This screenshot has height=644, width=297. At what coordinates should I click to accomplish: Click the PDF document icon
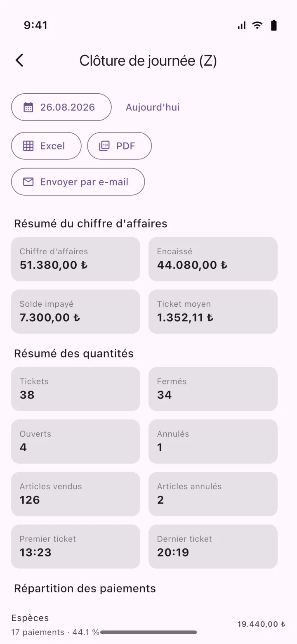click(104, 146)
